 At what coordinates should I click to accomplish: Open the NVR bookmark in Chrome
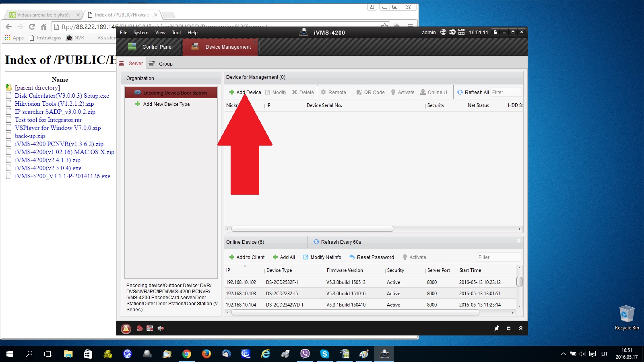tap(75, 38)
